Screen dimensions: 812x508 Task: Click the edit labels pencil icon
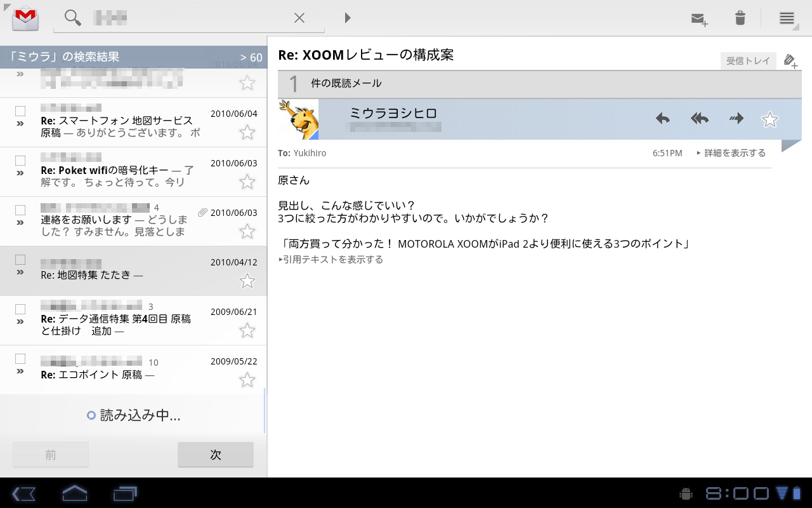pos(790,61)
